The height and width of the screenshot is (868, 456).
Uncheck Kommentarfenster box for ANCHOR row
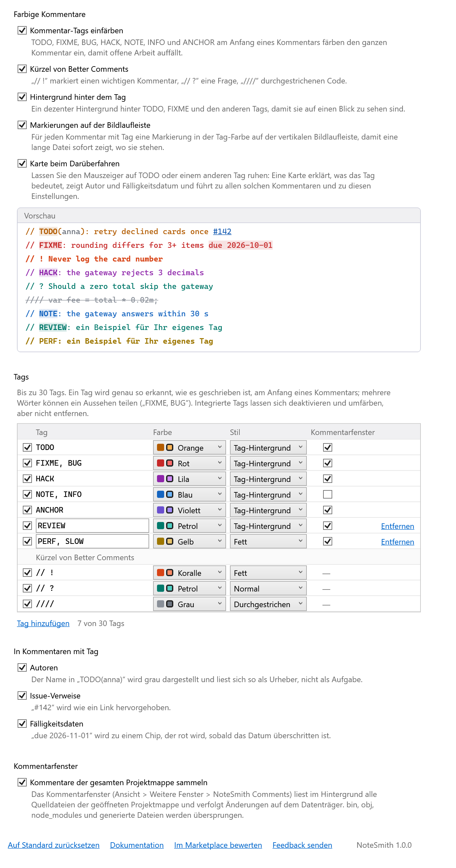coord(327,510)
